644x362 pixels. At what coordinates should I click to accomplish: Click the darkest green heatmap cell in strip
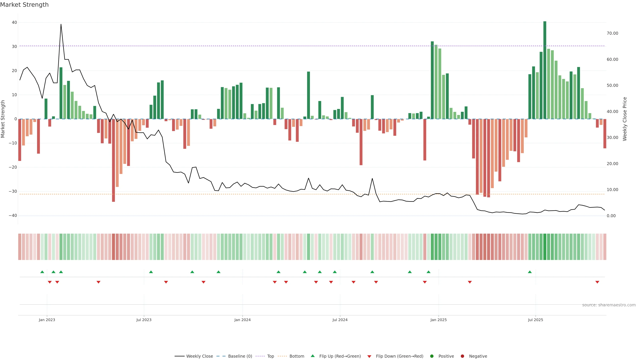tap(545, 247)
